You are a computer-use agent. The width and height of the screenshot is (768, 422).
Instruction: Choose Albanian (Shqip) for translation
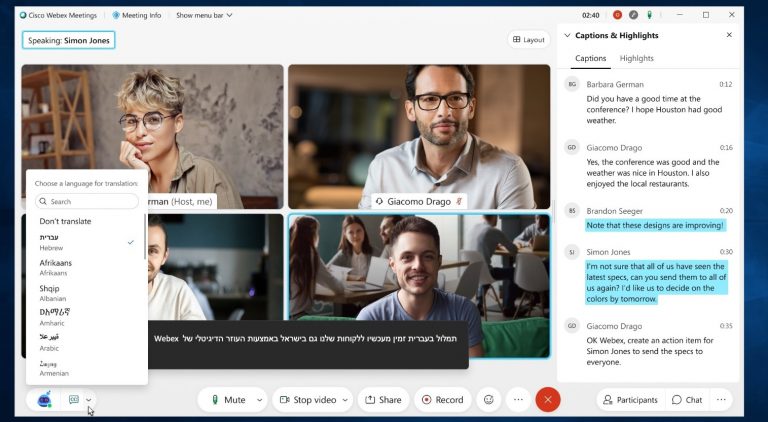(86, 293)
